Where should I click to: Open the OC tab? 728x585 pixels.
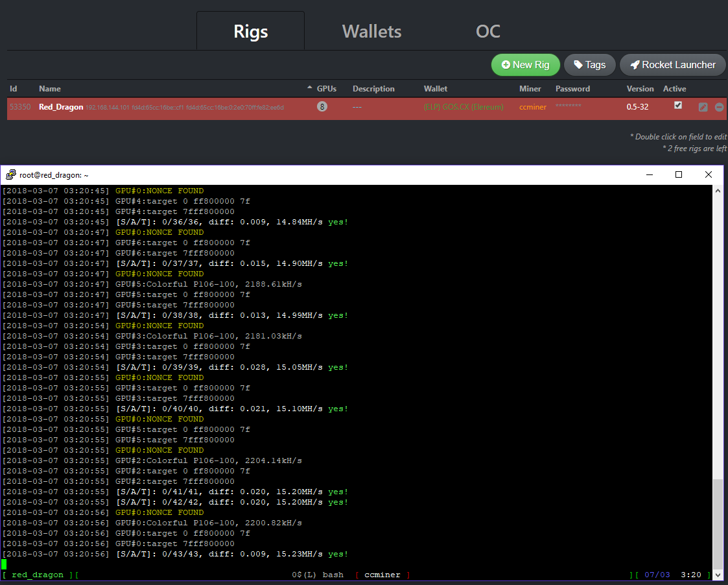(488, 31)
